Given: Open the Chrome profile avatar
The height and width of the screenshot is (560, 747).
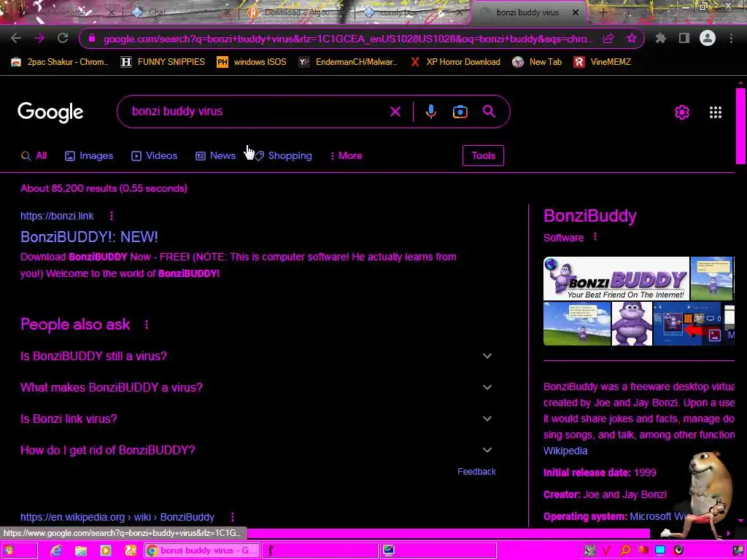Looking at the screenshot, I should (708, 38).
